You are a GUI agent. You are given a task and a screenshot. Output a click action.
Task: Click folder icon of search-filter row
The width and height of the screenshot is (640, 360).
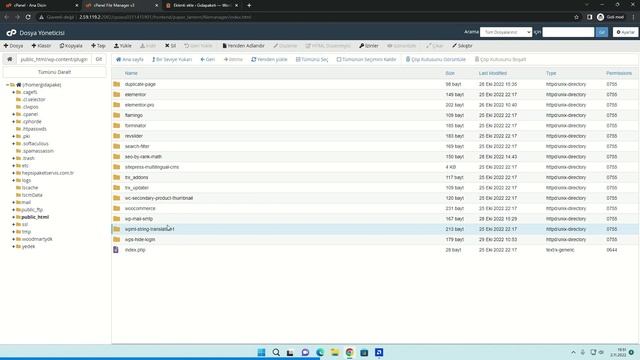click(x=117, y=146)
